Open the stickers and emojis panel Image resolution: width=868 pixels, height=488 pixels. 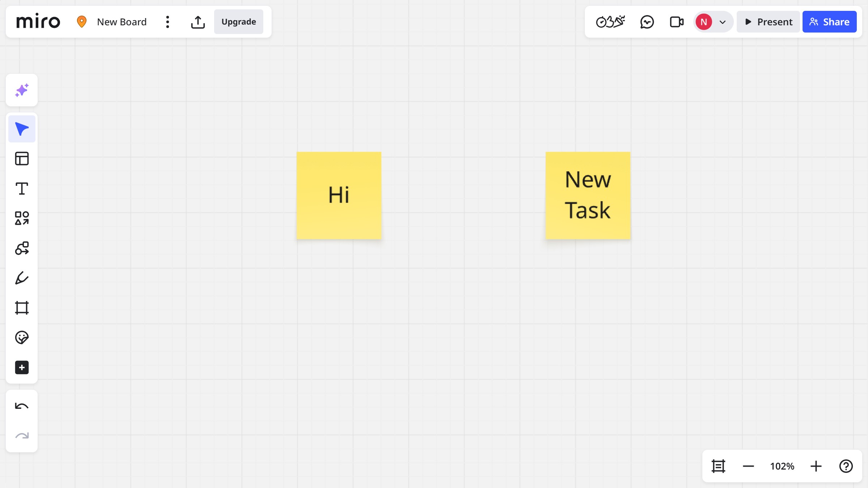[22, 337]
